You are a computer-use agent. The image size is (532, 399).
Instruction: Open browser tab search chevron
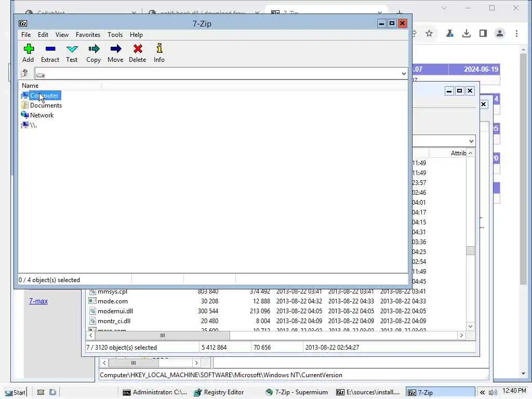point(444,8)
